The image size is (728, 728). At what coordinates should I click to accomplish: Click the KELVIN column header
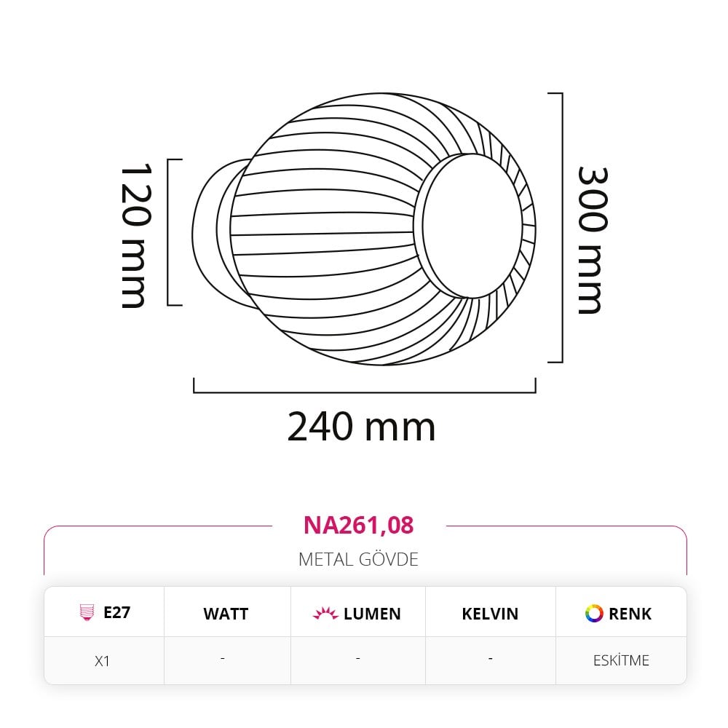(490, 614)
